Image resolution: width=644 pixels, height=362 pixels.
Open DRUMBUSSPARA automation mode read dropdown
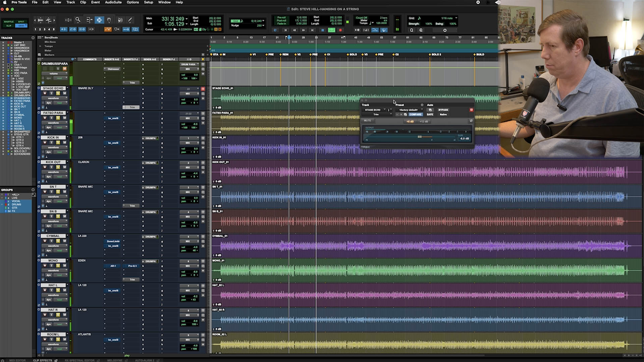pyautogui.click(x=60, y=78)
